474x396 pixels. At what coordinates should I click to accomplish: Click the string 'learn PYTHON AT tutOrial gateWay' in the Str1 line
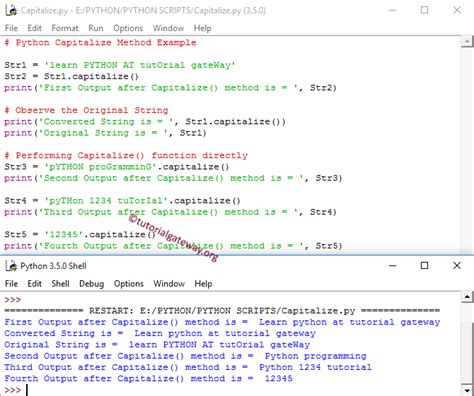coord(140,65)
